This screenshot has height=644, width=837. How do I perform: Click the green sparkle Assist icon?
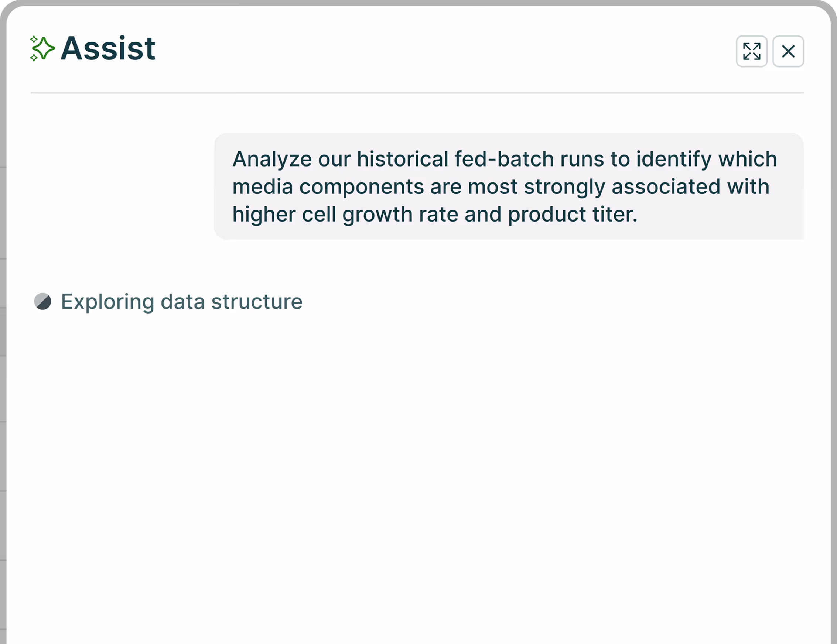42,48
